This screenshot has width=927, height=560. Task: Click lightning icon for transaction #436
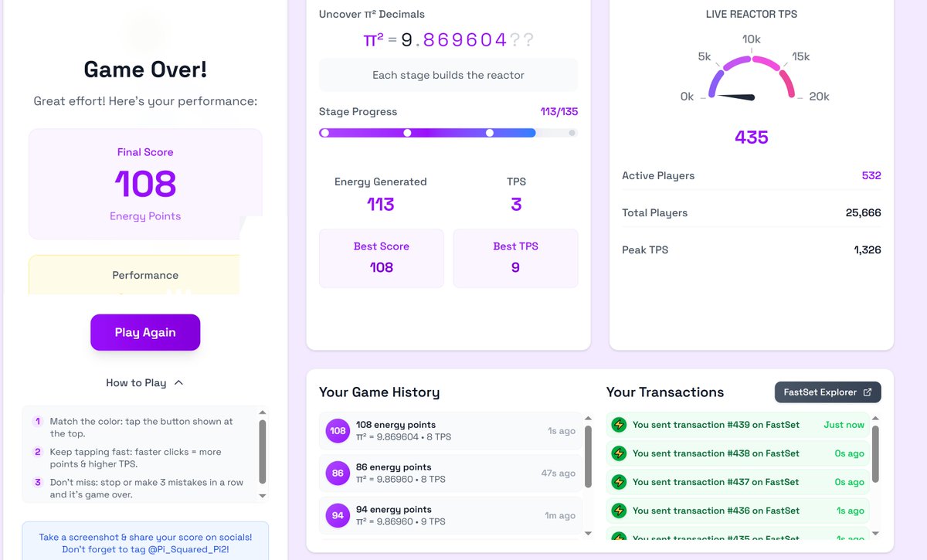619,511
